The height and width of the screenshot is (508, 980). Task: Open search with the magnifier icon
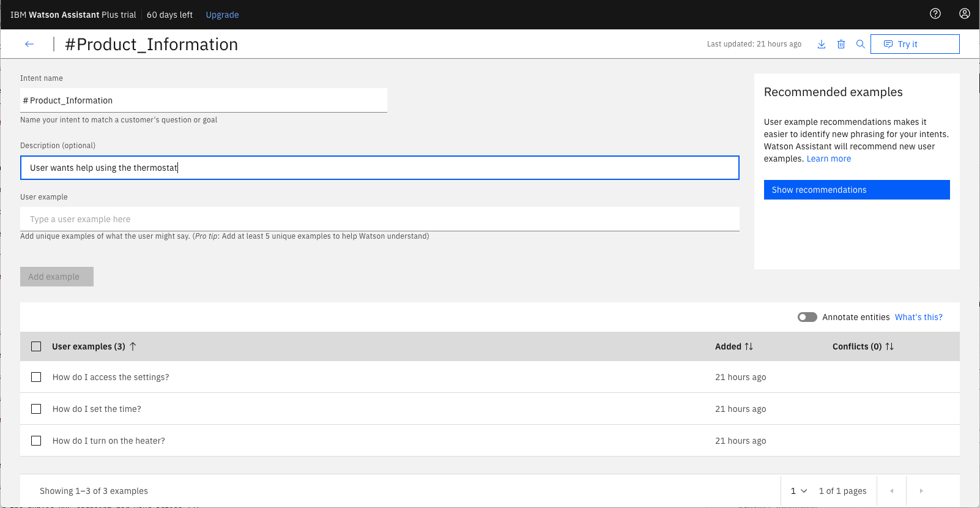click(861, 44)
